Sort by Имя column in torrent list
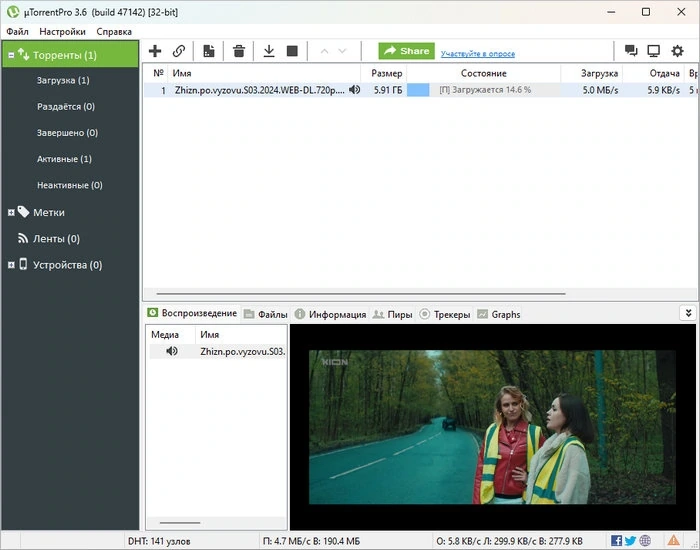The width and height of the screenshot is (700, 550). (265, 73)
